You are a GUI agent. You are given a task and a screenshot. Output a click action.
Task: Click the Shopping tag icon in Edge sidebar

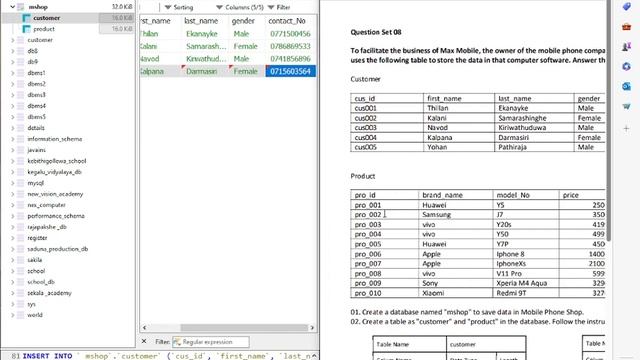(x=627, y=7)
